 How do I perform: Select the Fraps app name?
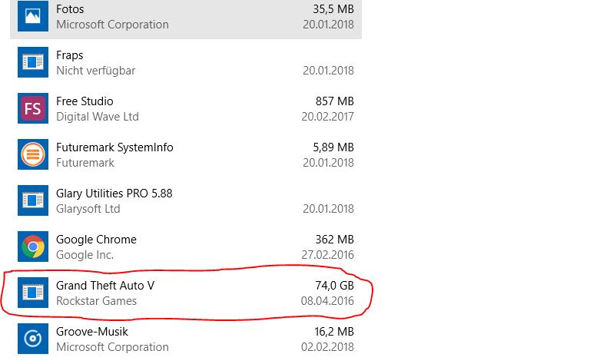tap(70, 55)
